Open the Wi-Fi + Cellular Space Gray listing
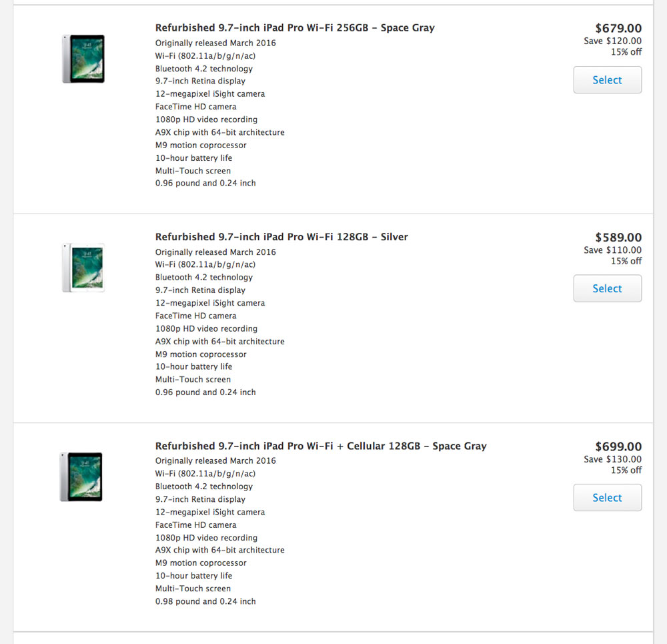 point(321,446)
